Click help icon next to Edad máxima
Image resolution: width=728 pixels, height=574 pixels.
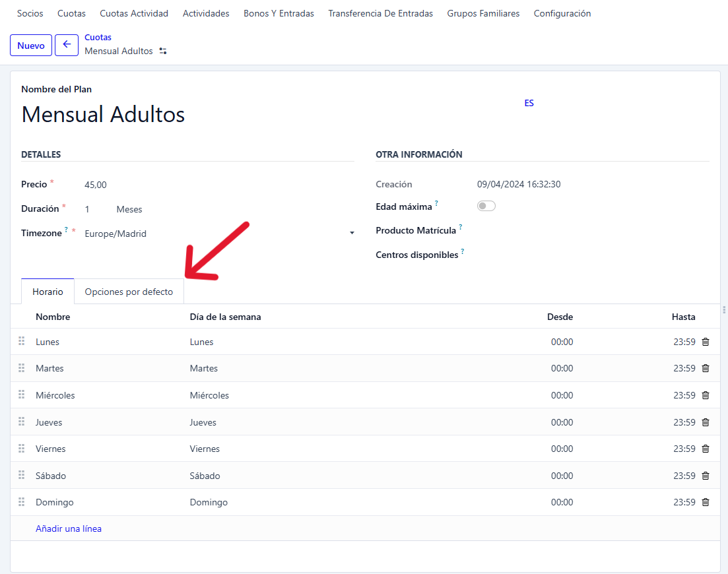click(437, 204)
